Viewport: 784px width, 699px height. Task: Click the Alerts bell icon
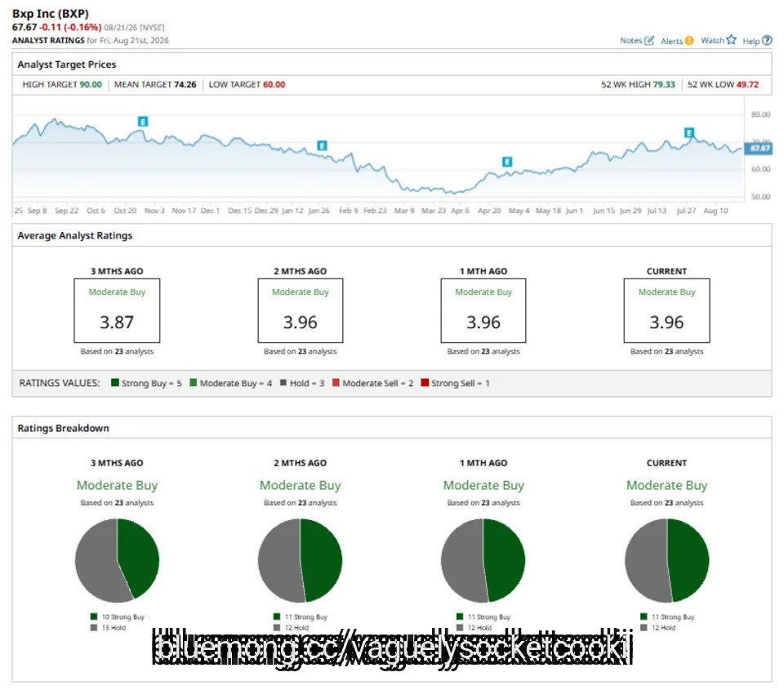tap(689, 41)
